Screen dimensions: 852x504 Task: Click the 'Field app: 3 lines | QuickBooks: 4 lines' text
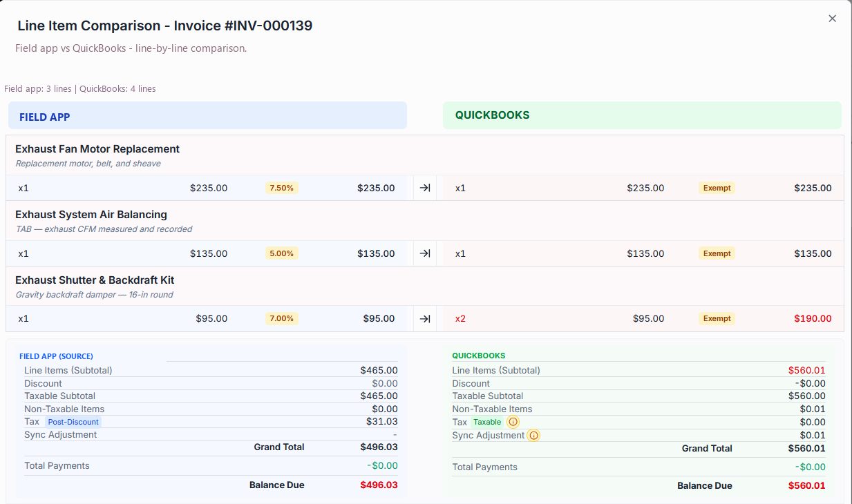80,88
